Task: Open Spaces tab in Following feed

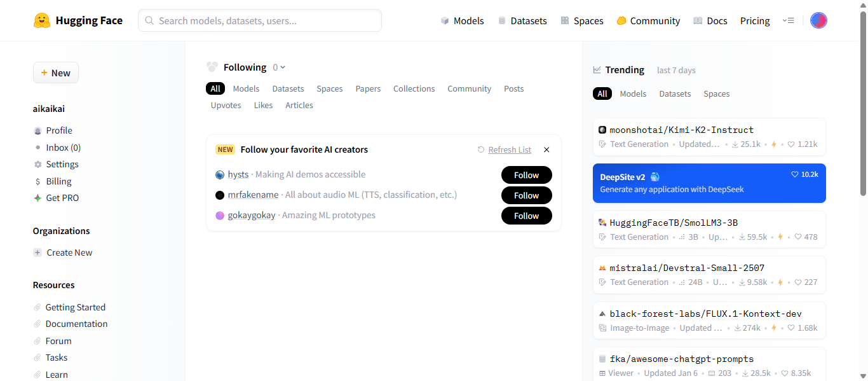Action: (x=330, y=88)
